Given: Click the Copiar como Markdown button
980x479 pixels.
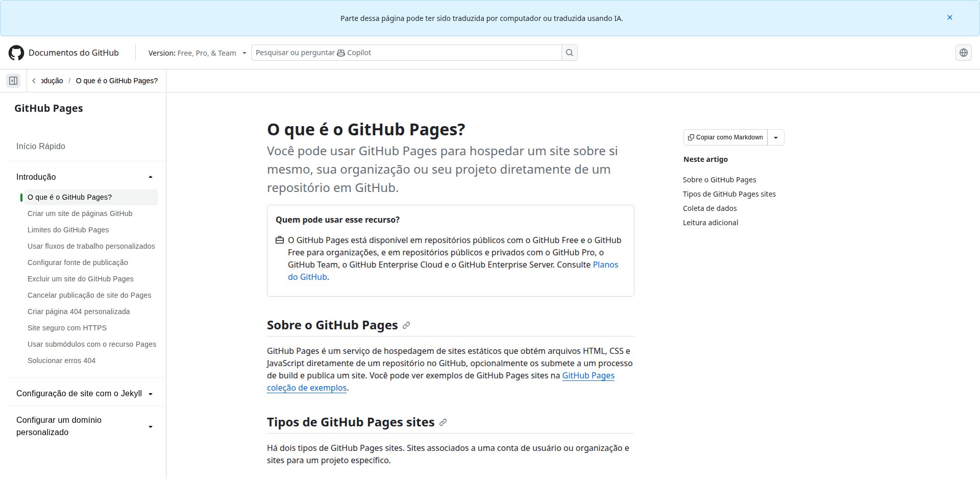Looking at the screenshot, I should click(725, 137).
